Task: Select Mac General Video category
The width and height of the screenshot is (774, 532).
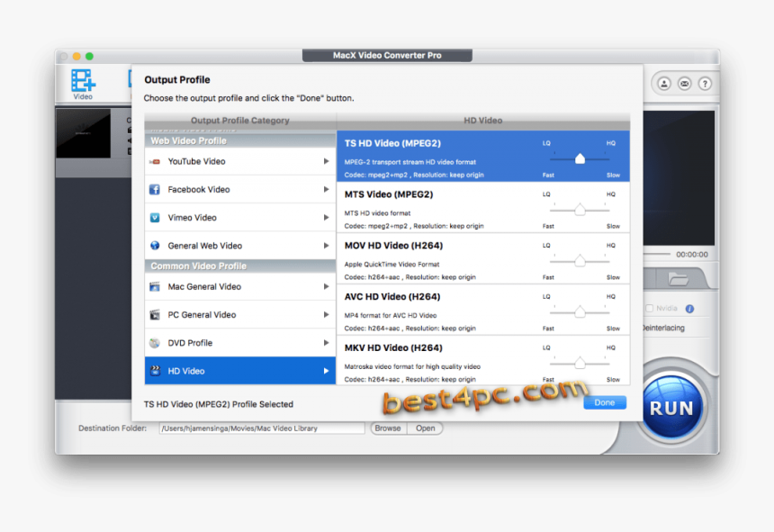Action: 240,287
